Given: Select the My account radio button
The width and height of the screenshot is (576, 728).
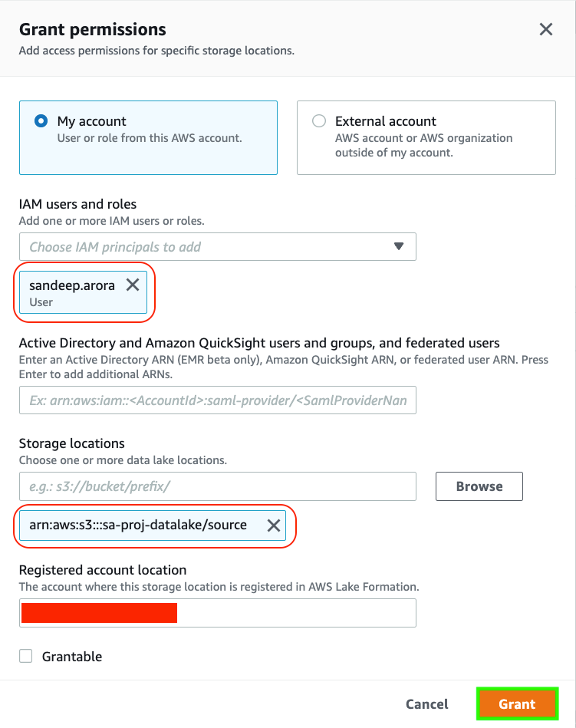Looking at the screenshot, I should coord(41,121).
